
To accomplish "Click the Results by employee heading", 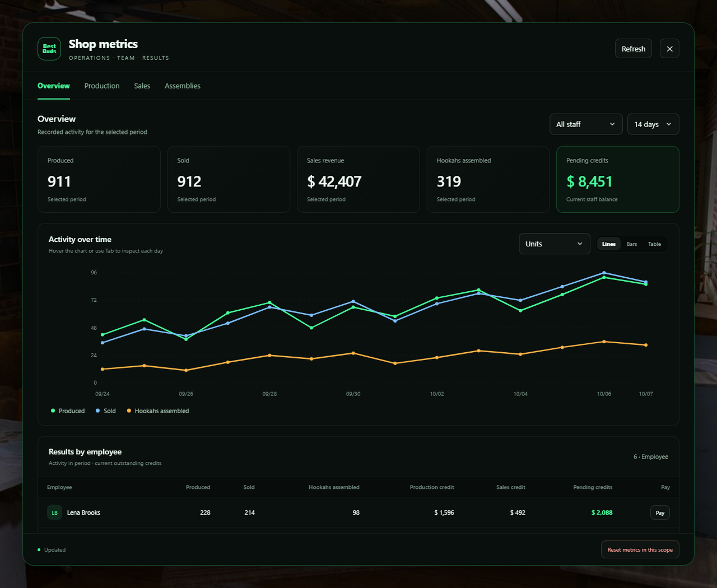I will 85,452.
